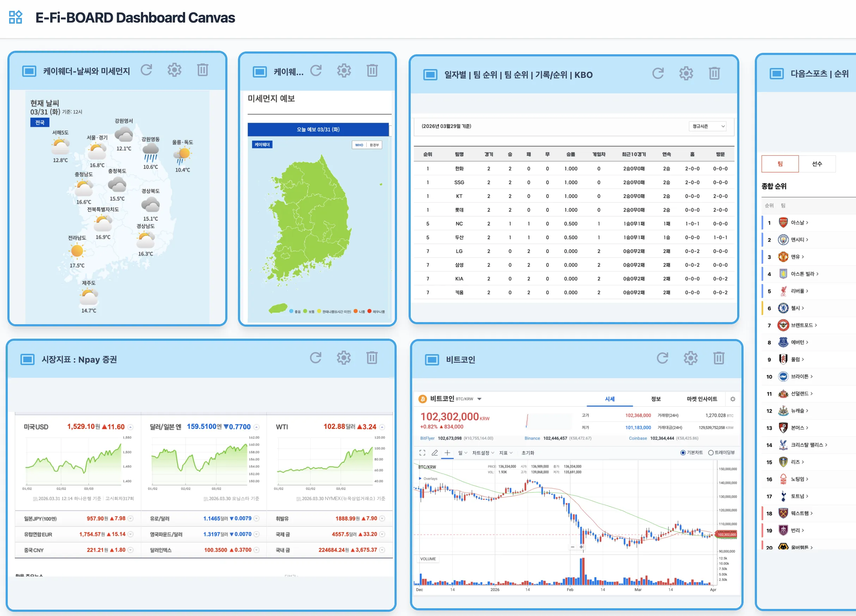Refresh the 비트코인 widget
This screenshot has height=616, width=856.
[662, 358]
